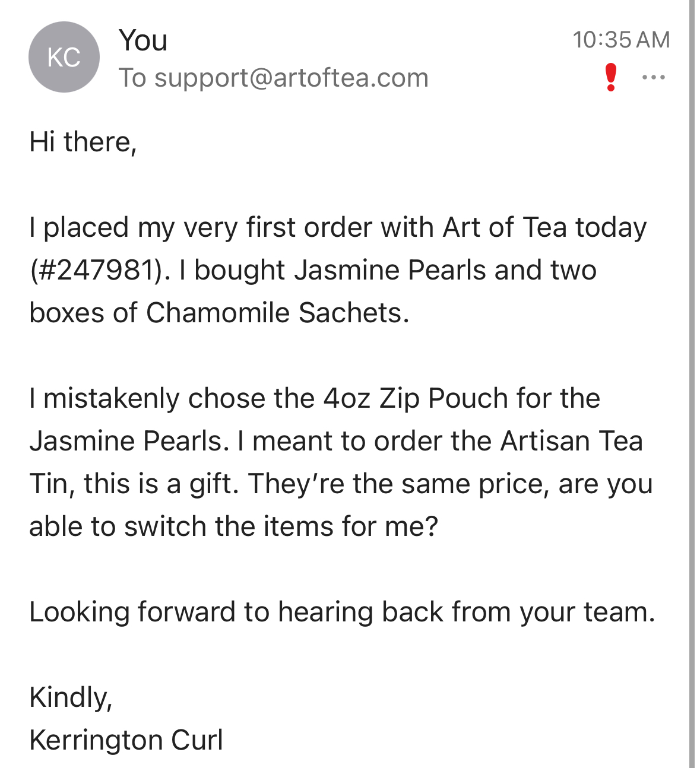Click the sender name "You"
The height and width of the screenshot is (768, 700).
[x=143, y=40]
